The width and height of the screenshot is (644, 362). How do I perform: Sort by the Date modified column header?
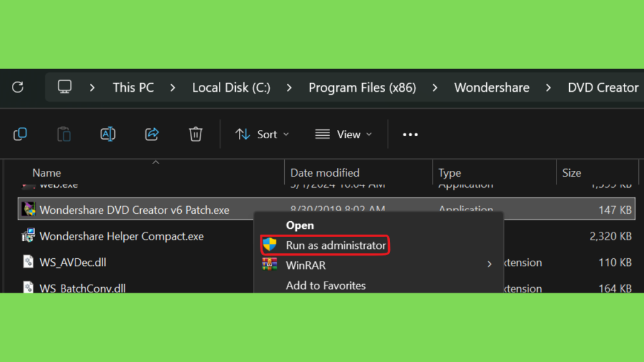[x=325, y=173]
